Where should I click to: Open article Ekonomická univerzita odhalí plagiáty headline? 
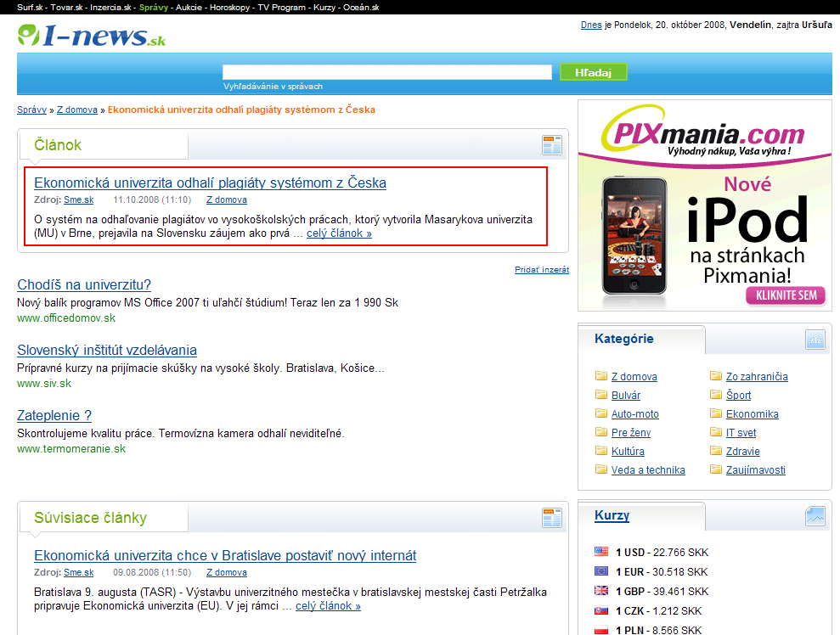(210, 183)
